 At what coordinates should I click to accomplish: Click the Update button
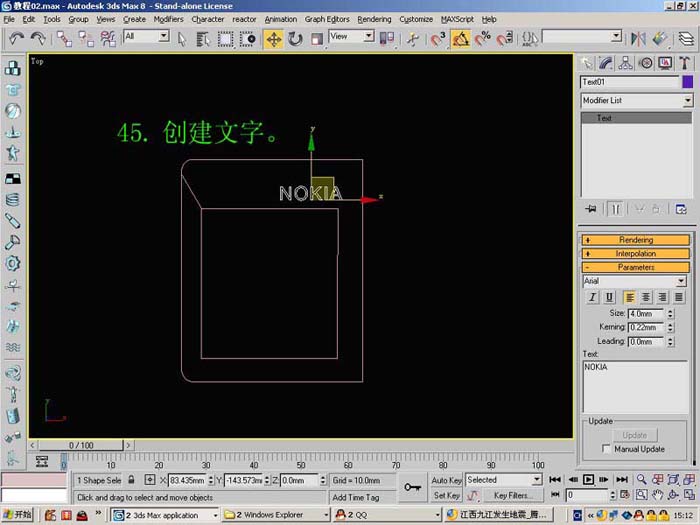(x=634, y=435)
